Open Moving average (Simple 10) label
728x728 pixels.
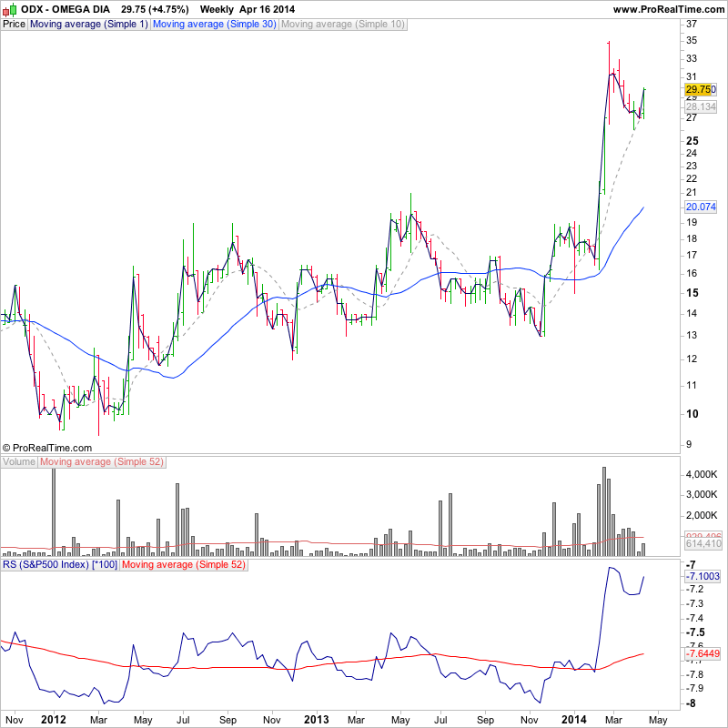[343, 25]
